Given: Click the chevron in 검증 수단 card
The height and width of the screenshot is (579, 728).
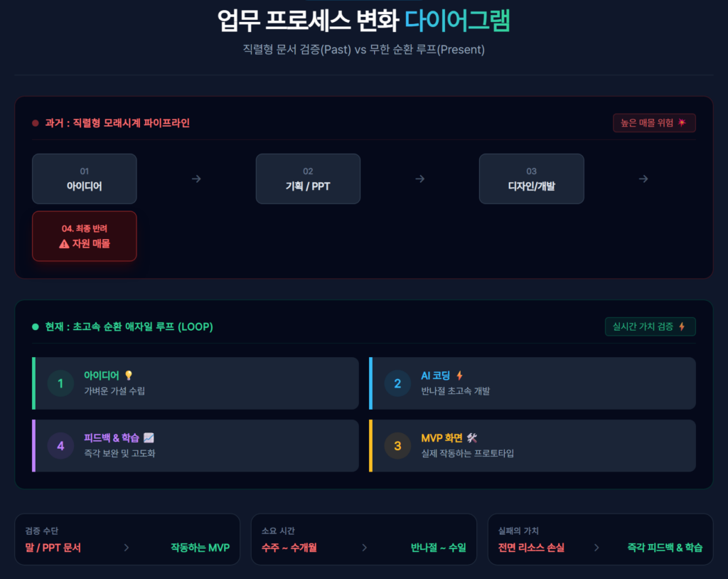Looking at the screenshot, I should pos(127,548).
